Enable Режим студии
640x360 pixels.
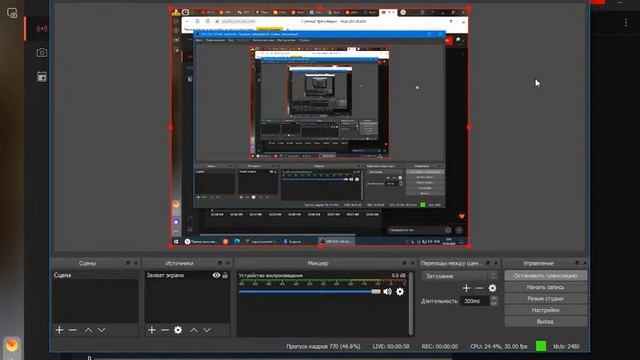[546, 298]
